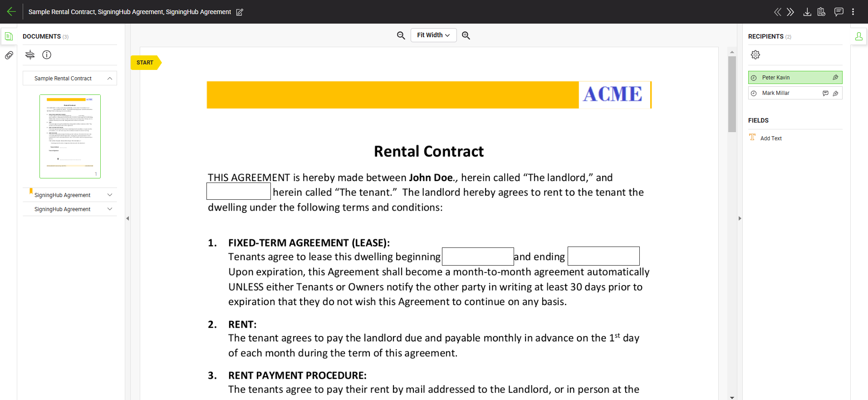
Task: Open the Fit Width zoom dropdown
Action: pyautogui.click(x=433, y=35)
